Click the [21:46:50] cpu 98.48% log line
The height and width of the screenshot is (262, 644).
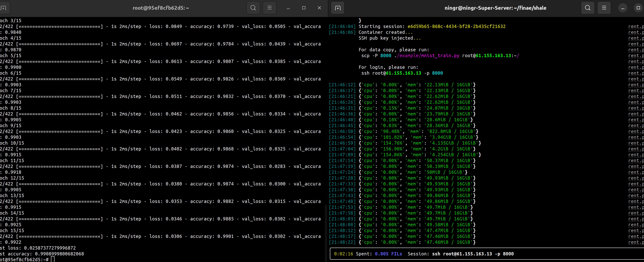(404, 131)
